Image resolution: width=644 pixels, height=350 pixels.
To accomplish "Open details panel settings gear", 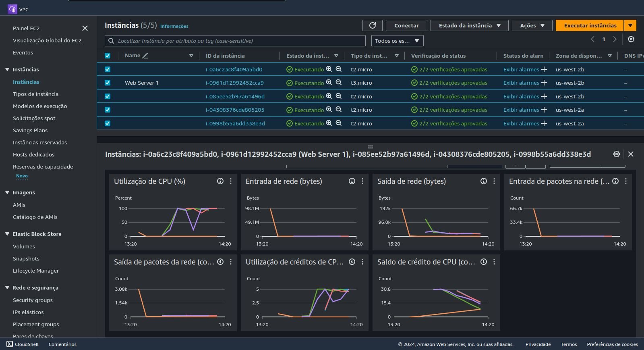I will click(x=617, y=154).
